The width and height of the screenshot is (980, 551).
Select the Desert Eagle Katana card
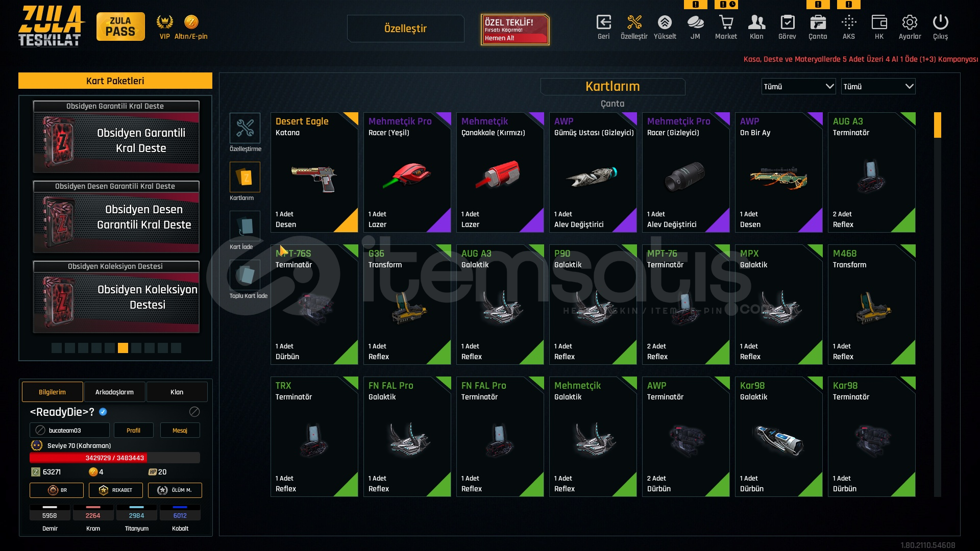tap(314, 172)
